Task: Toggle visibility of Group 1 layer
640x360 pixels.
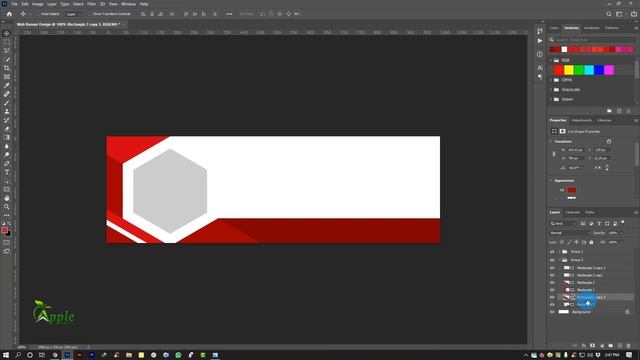Action: (x=552, y=252)
